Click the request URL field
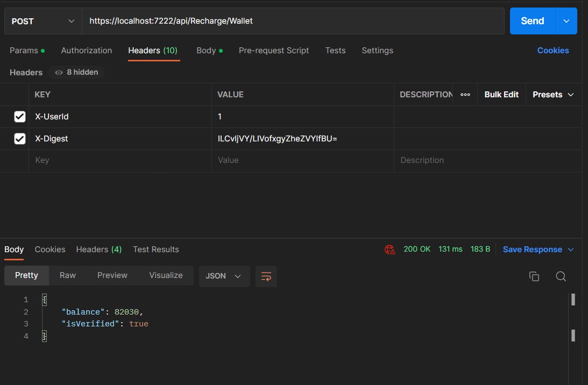The height and width of the screenshot is (385, 588). click(x=293, y=21)
